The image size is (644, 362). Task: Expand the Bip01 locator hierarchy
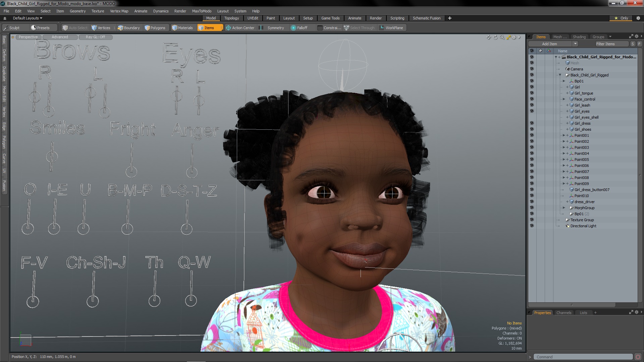point(564,81)
